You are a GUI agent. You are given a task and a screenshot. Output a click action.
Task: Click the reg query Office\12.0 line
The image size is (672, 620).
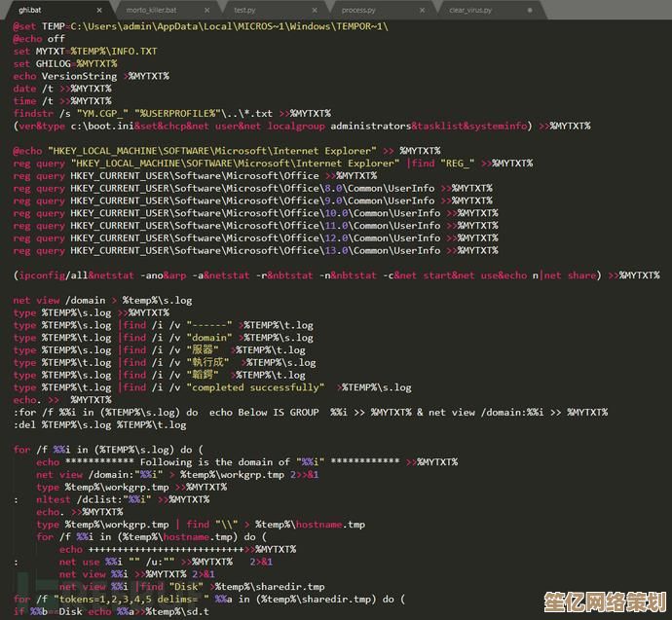pos(256,237)
